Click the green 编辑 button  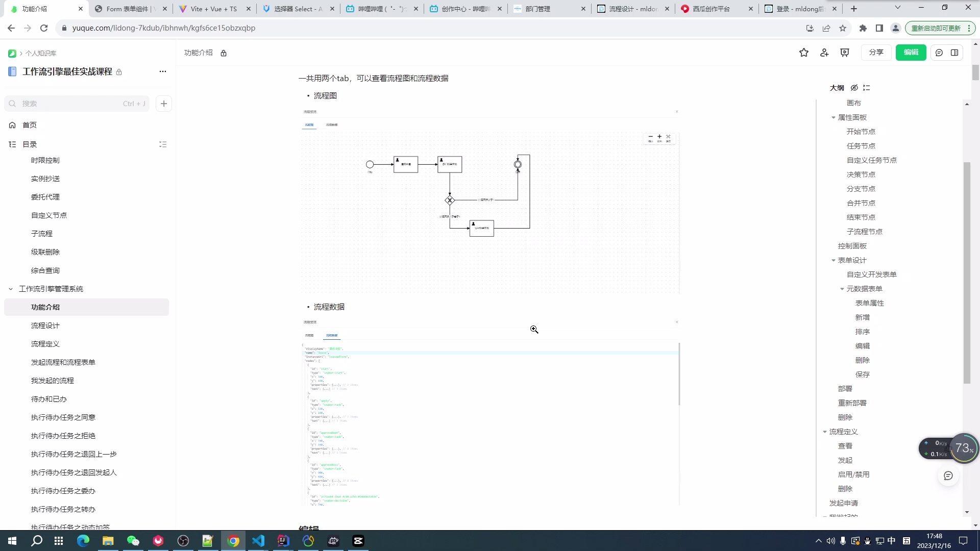tap(911, 53)
